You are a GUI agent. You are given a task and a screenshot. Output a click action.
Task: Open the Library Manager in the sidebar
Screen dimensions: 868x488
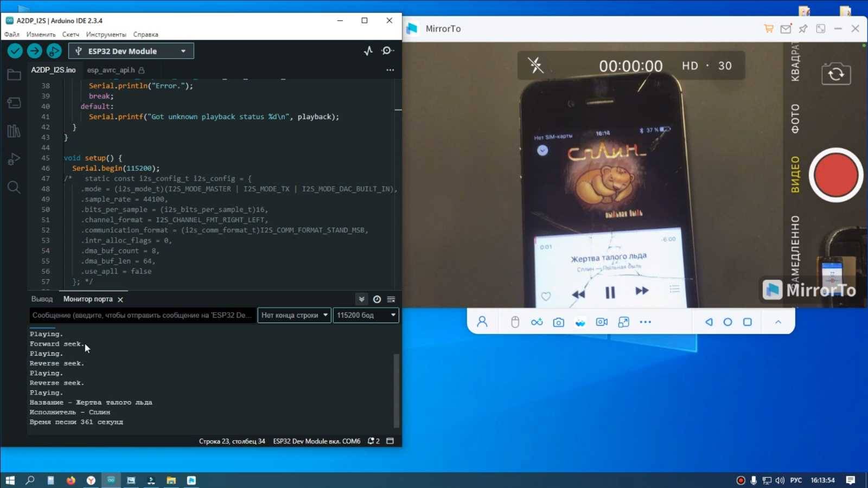14,131
